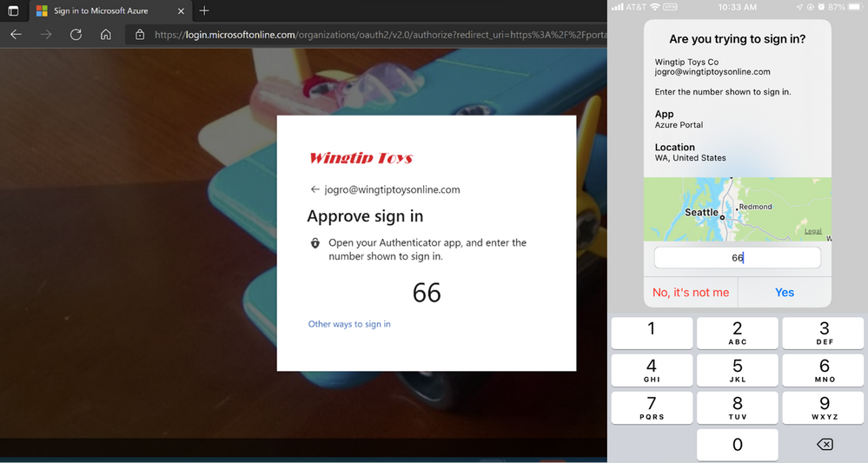Tap jogro@wingtiptoysonline.com in phone prompt
The image size is (868, 463).
(712, 72)
